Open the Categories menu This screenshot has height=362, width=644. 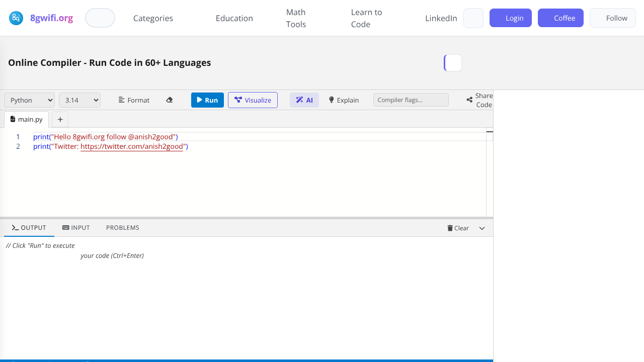(153, 18)
